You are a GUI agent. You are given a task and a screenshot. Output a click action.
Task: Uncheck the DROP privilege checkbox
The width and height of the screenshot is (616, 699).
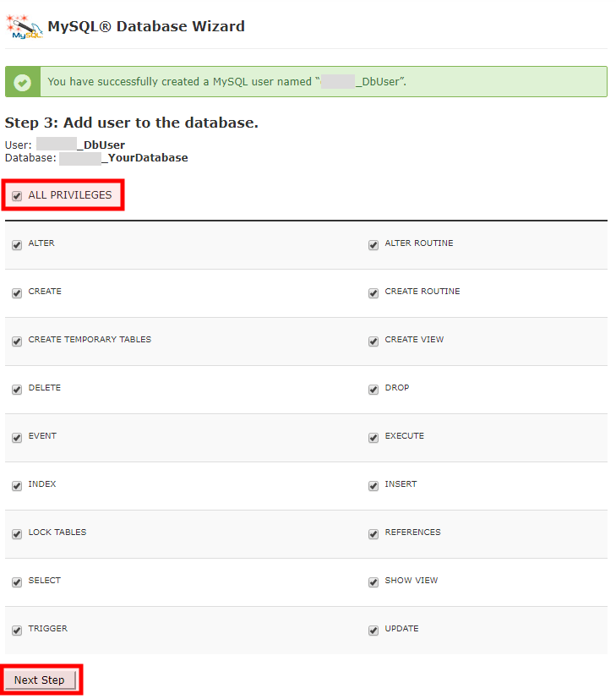point(373,390)
